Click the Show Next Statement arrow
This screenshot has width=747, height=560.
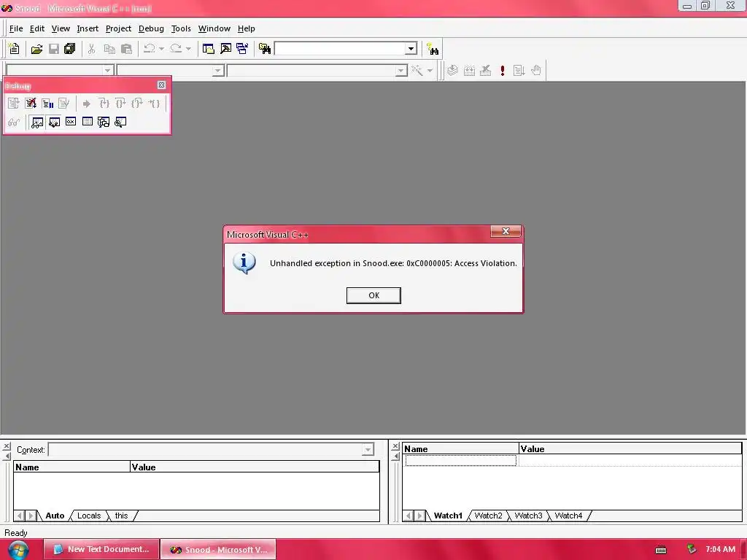tap(86, 104)
